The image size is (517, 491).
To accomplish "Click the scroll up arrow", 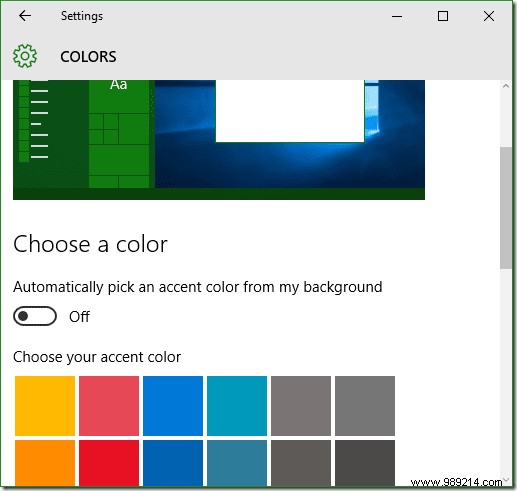I will 506,86.
